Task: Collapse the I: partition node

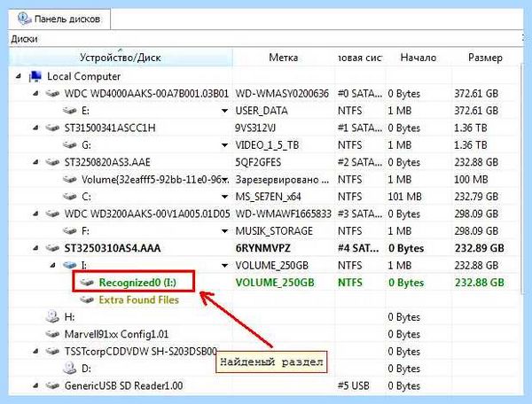Action: click(x=52, y=266)
